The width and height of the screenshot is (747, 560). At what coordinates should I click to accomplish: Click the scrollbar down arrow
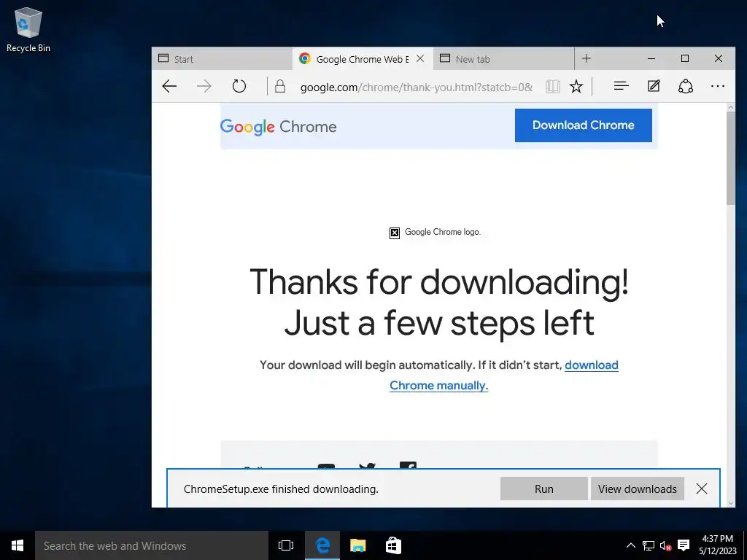pos(731,503)
